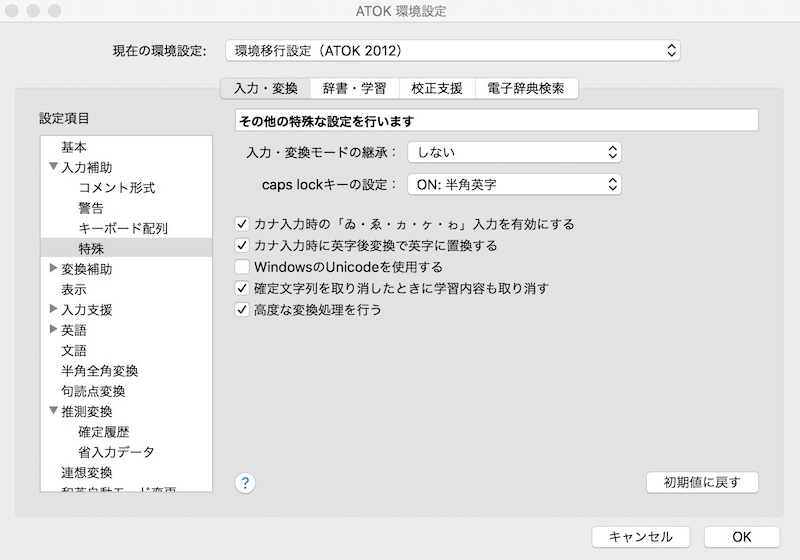
Task: Expand the 変換補助 tree section
Action: (x=53, y=268)
